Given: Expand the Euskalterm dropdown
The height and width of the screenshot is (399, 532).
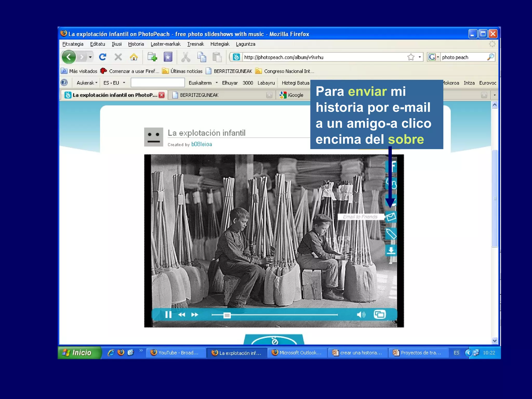Looking at the screenshot, I should pyautogui.click(x=203, y=83).
